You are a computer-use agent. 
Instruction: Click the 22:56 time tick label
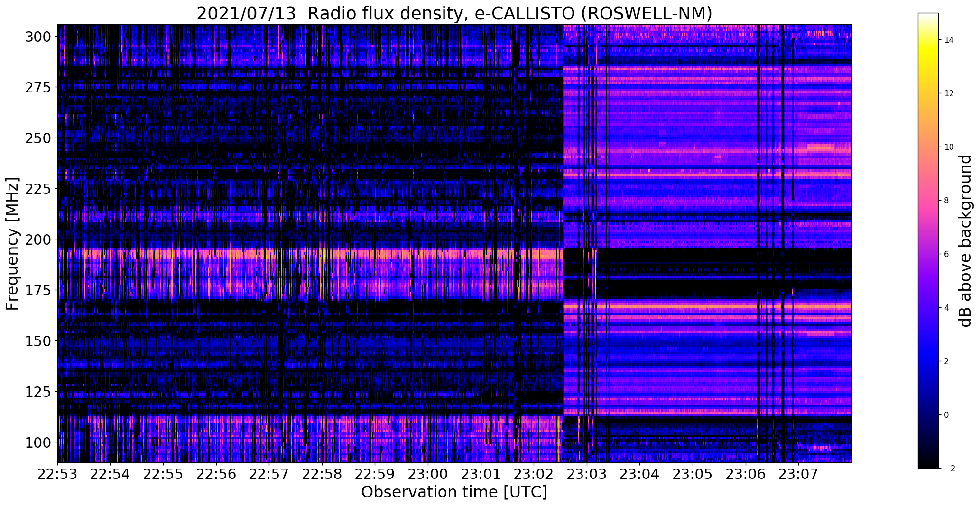pyautogui.click(x=216, y=474)
